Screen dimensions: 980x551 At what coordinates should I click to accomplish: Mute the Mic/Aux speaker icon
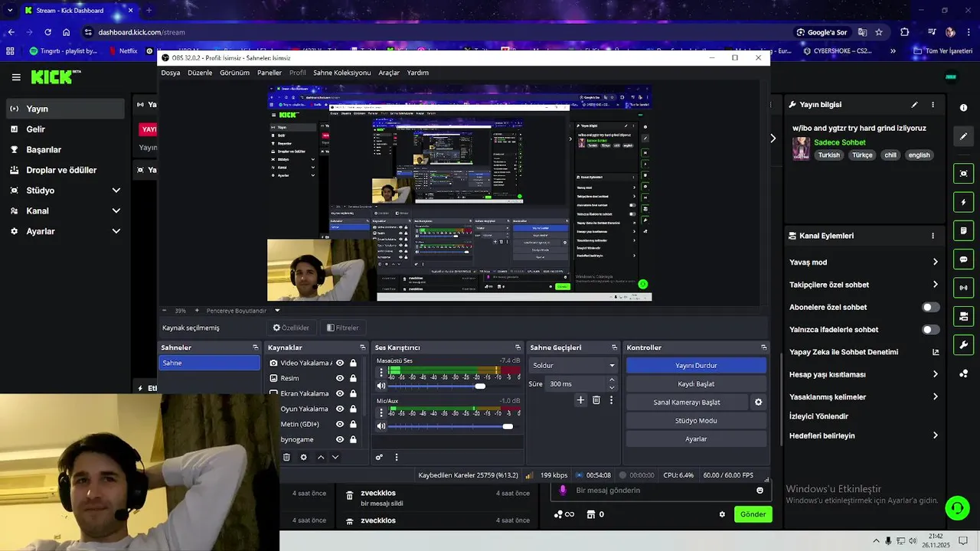[381, 426]
